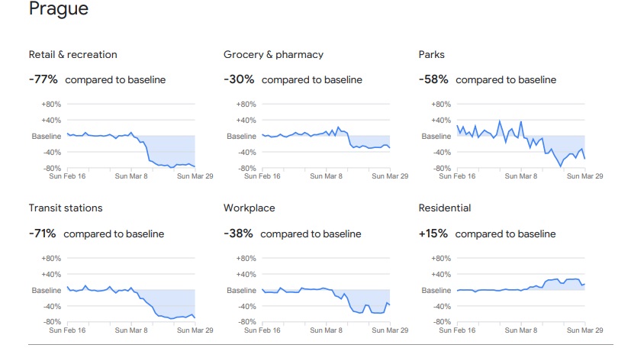Screen dimensions: 631x364
Task: Click the Transit stations trend chart
Action: click(x=130, y=290)
